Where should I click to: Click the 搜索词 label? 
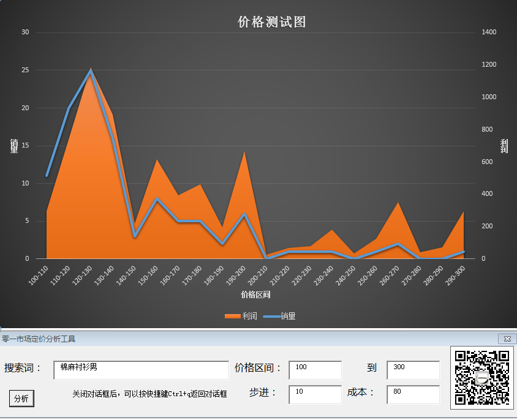point(23,368)
